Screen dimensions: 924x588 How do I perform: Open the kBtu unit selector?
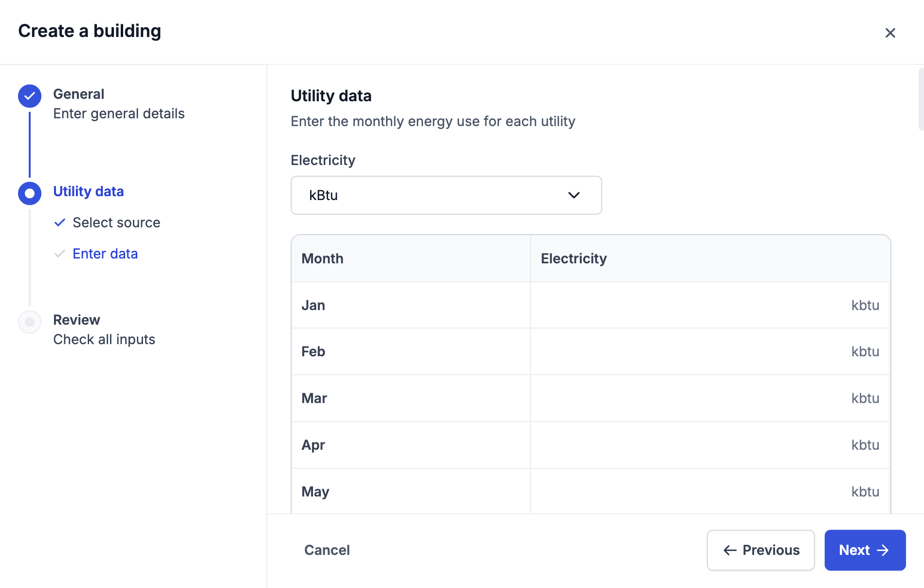click(x=445, y=195)
